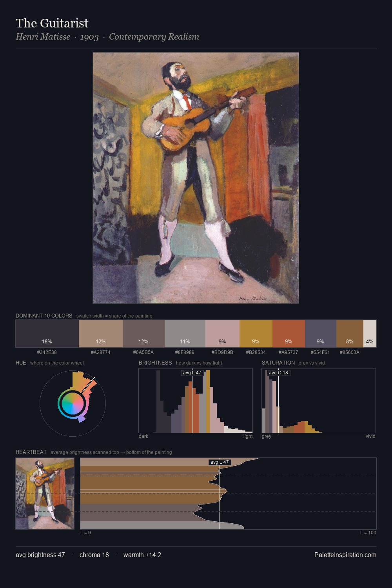The image size is (392, 588).
Task: Click the hex code #A28774
Action: tap(101, 352)
